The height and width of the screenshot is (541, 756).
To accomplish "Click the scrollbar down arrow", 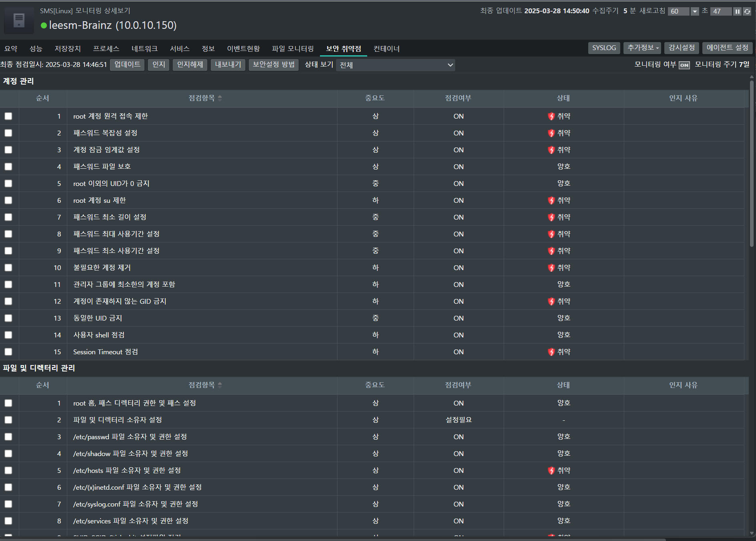I will coord(752,533).
